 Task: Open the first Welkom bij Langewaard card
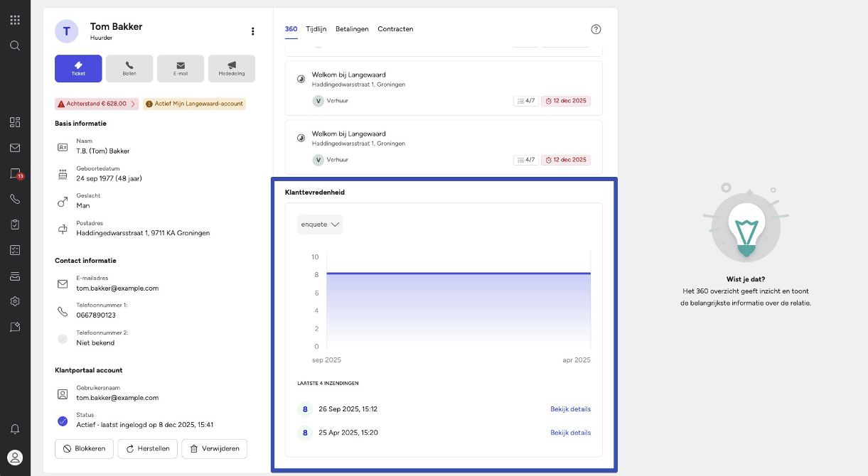[x=444, y=88]
